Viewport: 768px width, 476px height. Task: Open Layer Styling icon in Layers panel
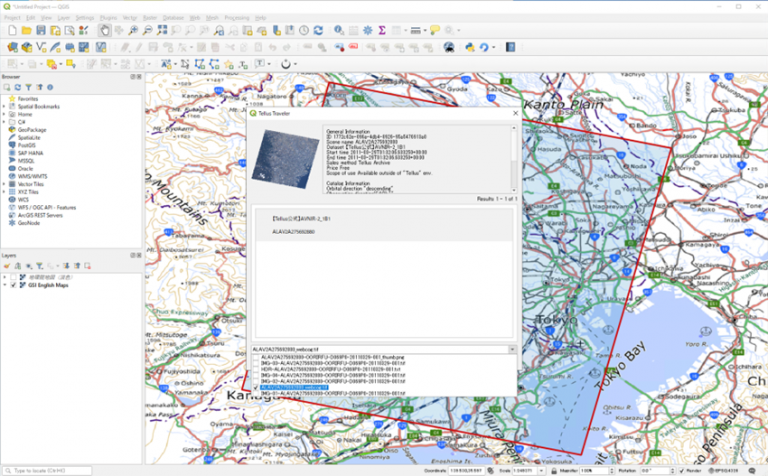(x=7, y=266)
